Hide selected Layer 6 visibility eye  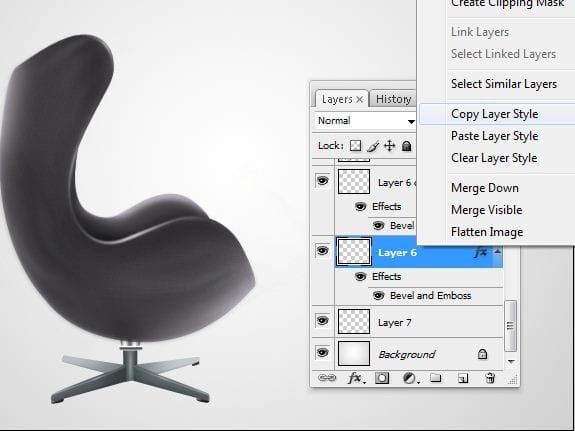click(x=322, y=251)
